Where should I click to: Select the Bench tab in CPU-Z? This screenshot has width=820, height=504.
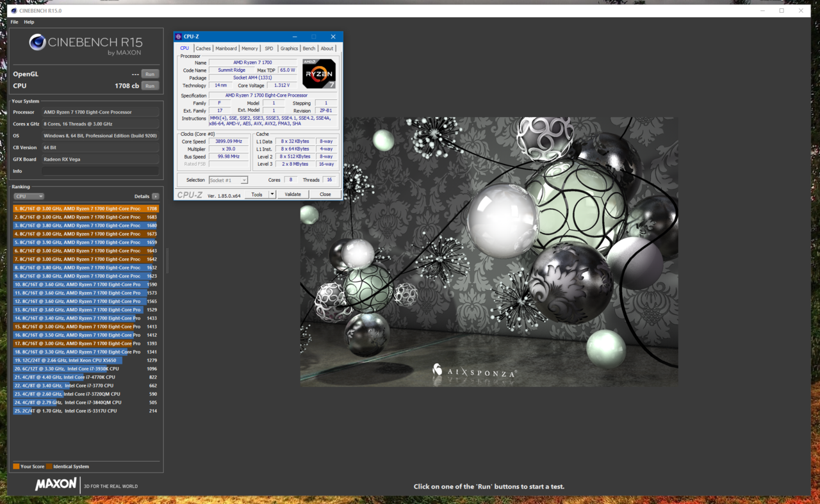point(309,48)
